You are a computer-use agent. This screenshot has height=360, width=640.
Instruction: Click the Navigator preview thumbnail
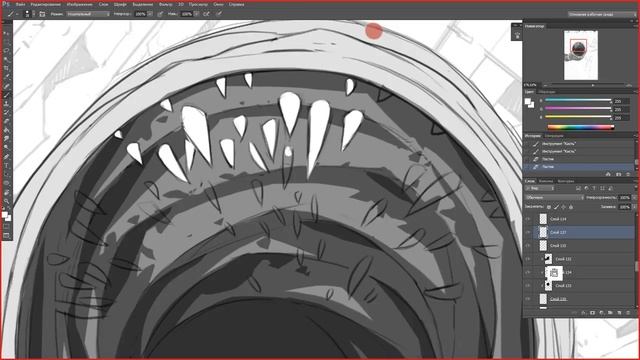(x=580, y=55)
